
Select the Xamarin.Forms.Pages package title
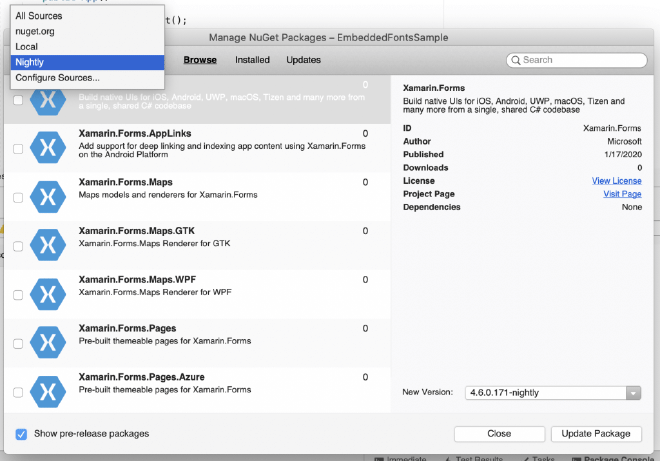click(127, 328)
